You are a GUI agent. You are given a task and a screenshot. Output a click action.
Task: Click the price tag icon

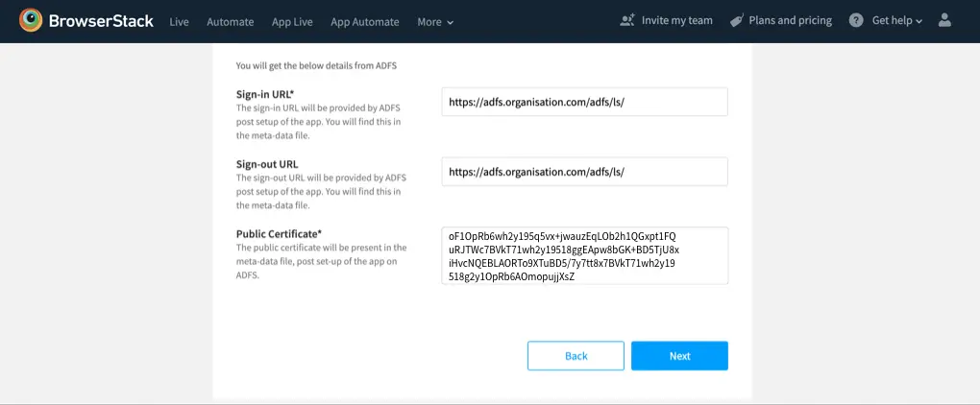(x=737, y=20)
